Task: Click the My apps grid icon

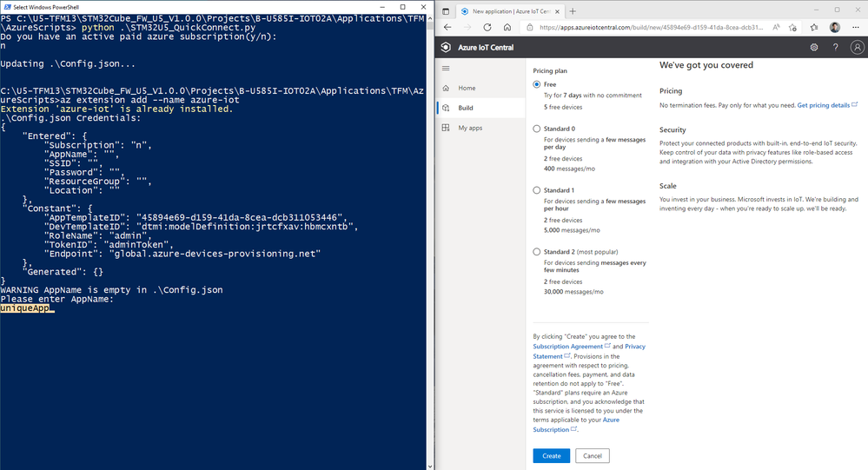Action: click(x=446, y=128)
